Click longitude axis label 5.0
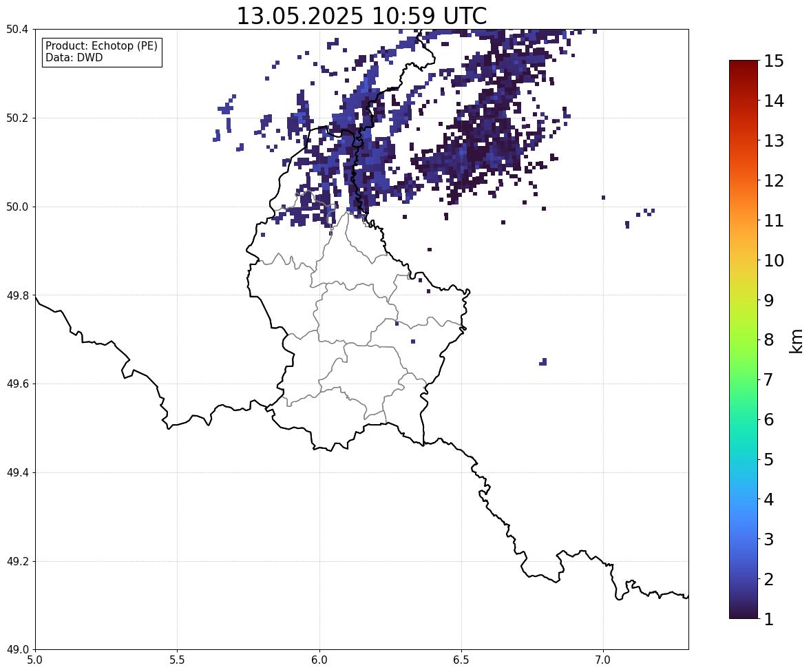 [35, 660]
